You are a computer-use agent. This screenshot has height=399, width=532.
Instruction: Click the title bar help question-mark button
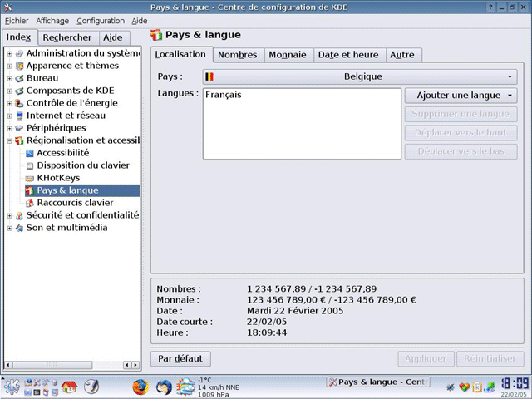(490, 7)
